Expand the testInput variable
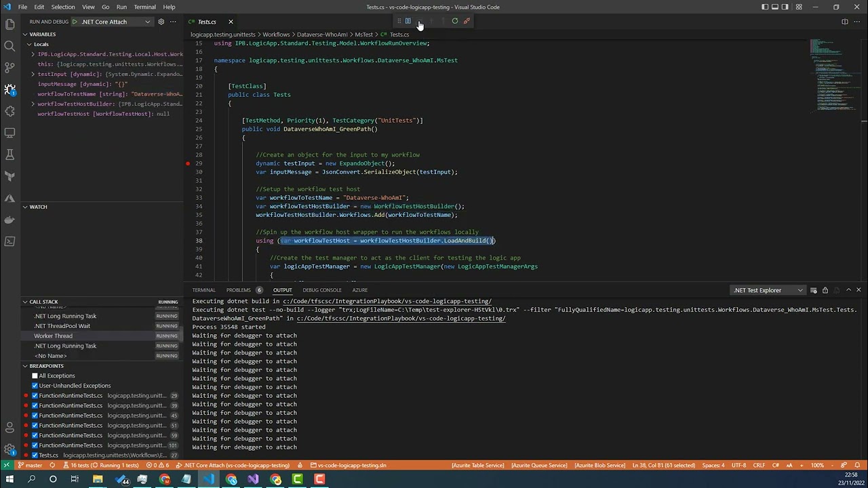 [x=33, y=74]
